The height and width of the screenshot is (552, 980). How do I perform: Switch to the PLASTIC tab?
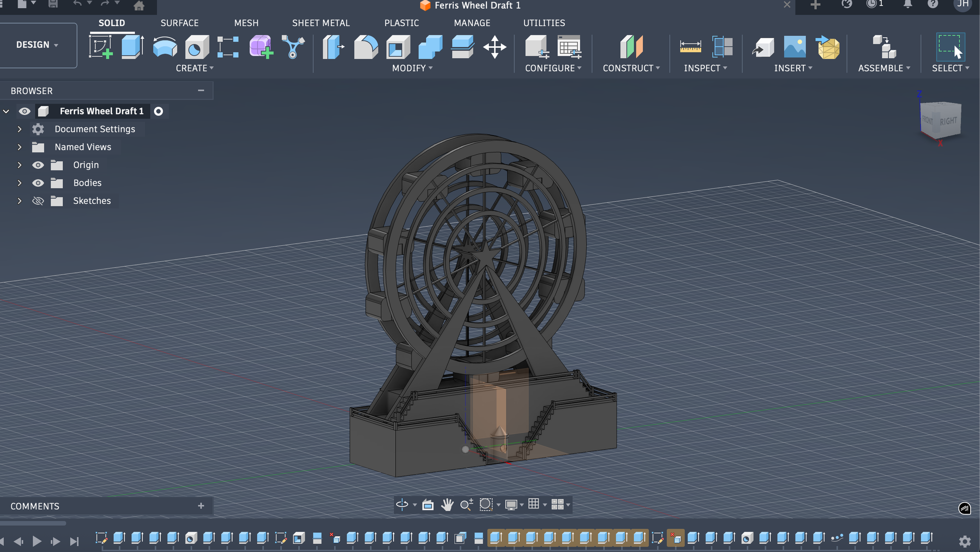[401, 23]
